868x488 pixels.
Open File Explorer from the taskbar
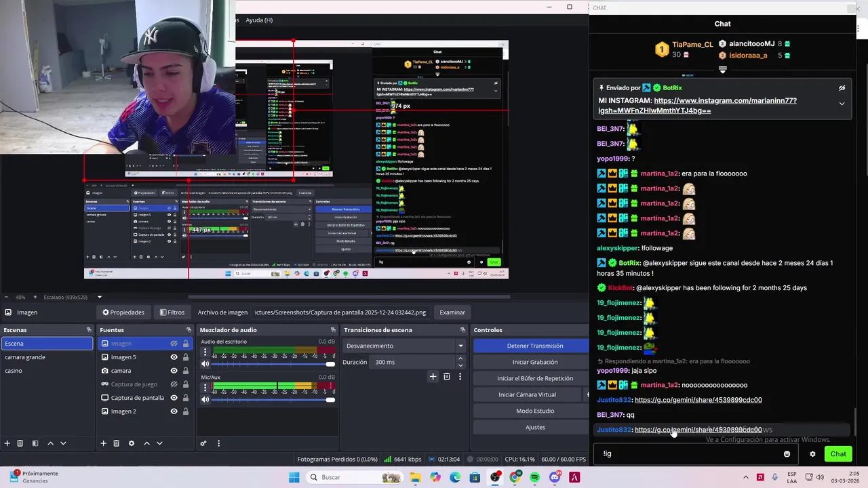(415, 477)
